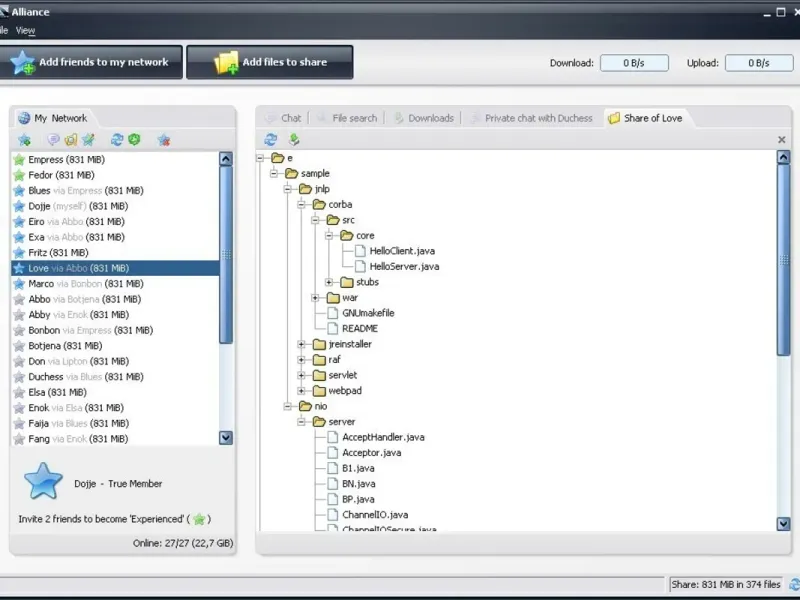Image resolution: width=800 pixels, height=600 pixels.
Task: Click the file icon beside README
Action: pyautogui.click(x=333, y=328)
